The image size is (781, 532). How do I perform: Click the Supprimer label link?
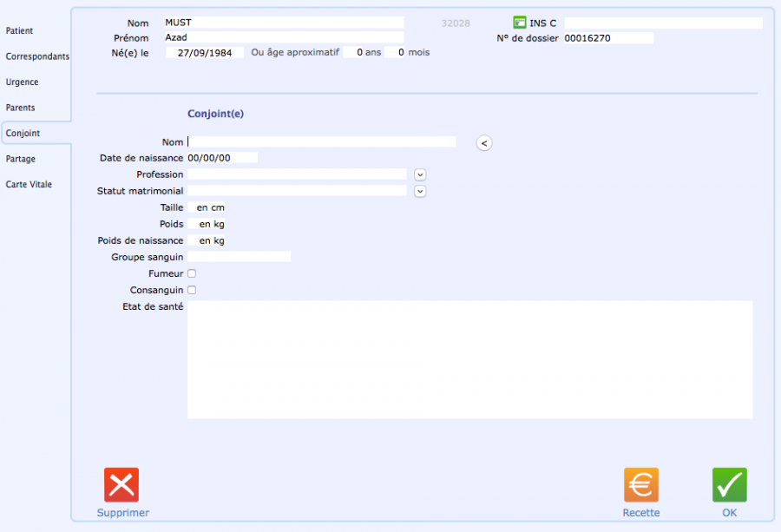tap(123, 513)
